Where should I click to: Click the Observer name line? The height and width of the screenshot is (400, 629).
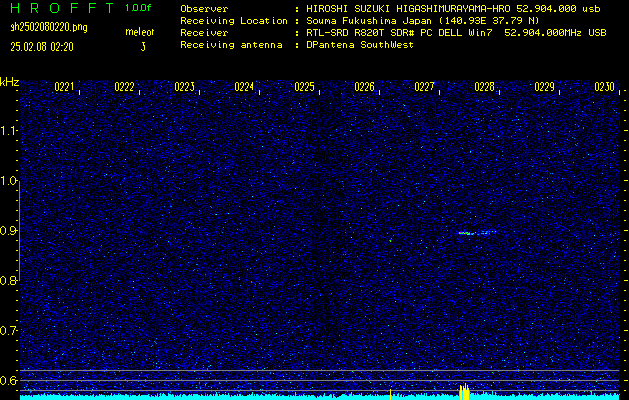(x=392, y=8)
